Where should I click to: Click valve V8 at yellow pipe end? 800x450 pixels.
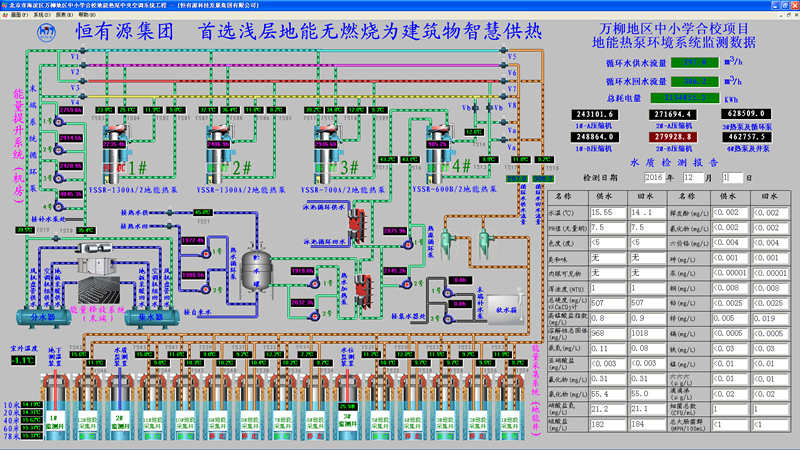pyautogui.click(x=504, y=96)
